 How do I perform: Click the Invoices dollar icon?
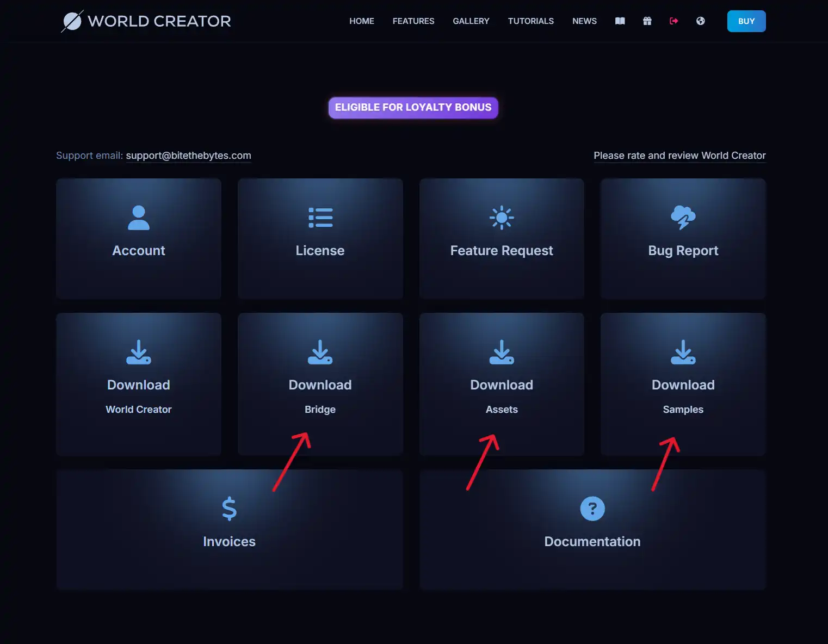(229, 509)
